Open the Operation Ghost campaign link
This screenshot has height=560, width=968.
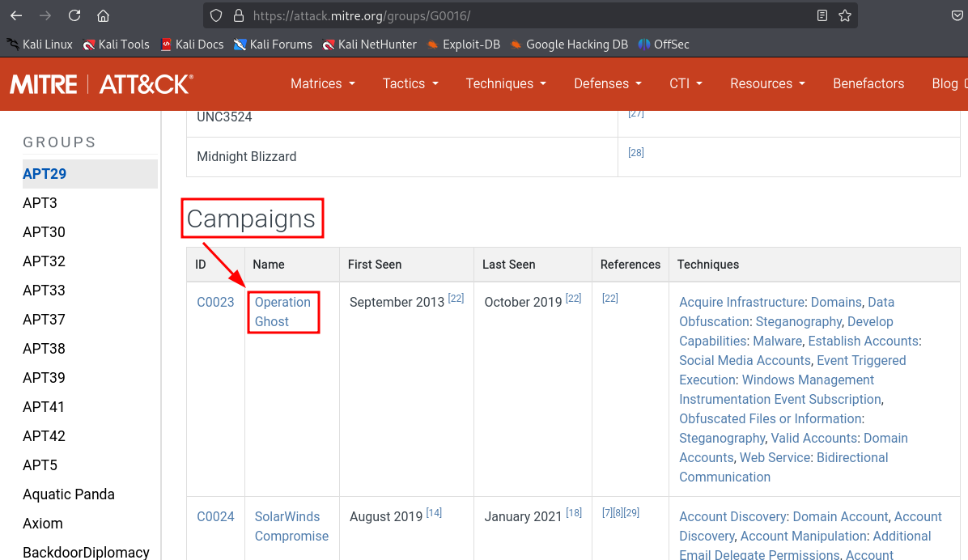(282, 312)
